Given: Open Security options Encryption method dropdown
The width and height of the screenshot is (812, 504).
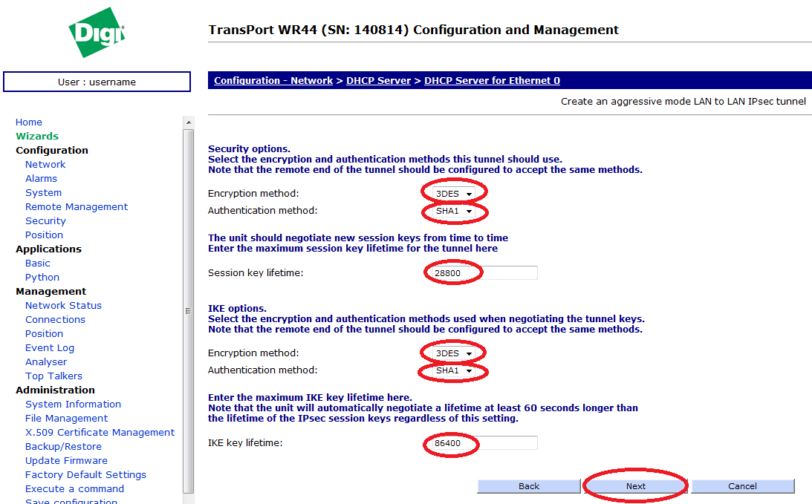Looking at the screenshot, I should pos(454,194).
